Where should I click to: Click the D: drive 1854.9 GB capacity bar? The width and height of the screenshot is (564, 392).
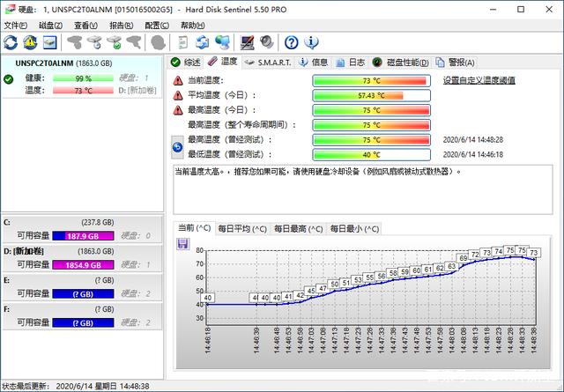[83, 265]
